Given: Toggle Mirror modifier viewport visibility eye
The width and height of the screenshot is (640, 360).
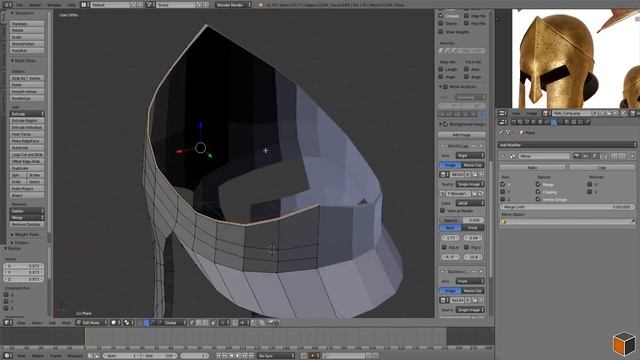Looking at the screenshot, I should (585, 156).
